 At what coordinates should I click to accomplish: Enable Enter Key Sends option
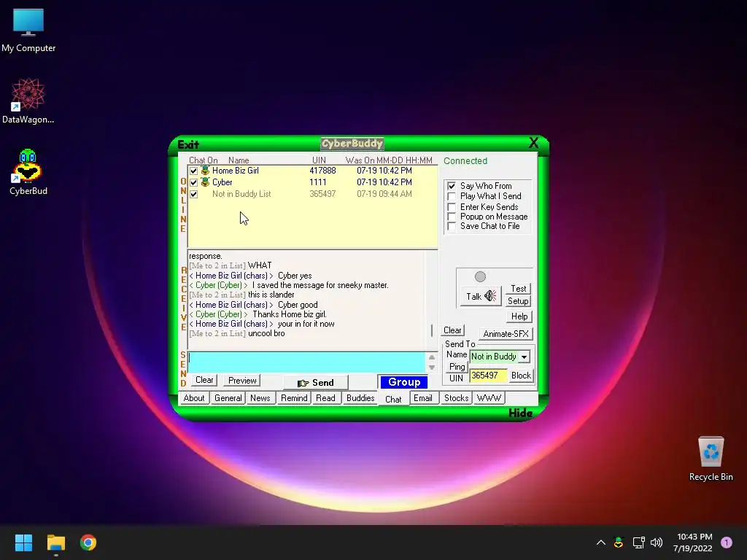(452, 207)
